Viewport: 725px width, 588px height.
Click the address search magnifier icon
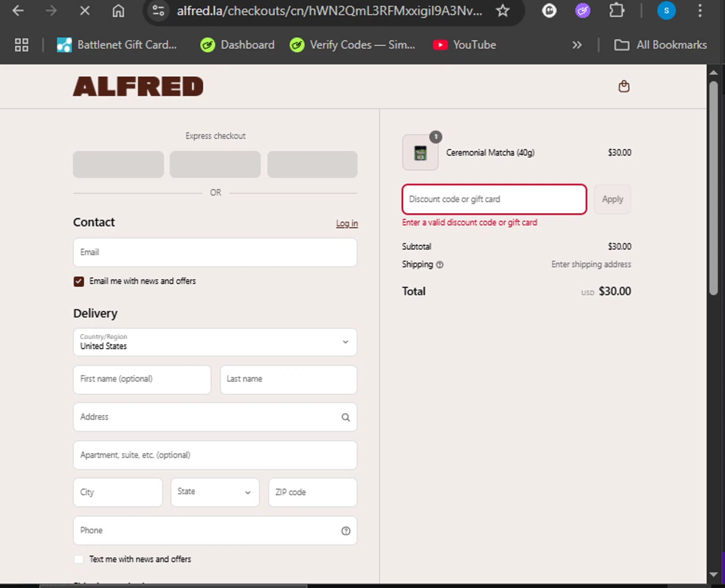346,417
